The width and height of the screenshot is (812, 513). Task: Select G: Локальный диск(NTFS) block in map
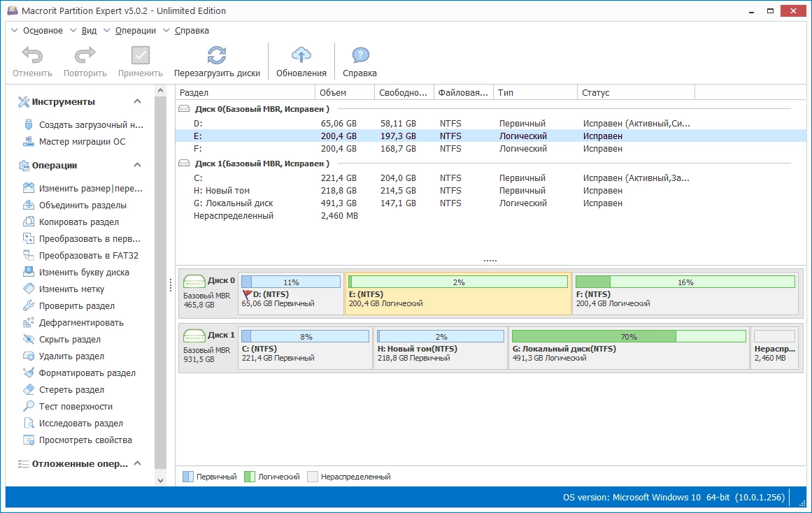point(629,348)
